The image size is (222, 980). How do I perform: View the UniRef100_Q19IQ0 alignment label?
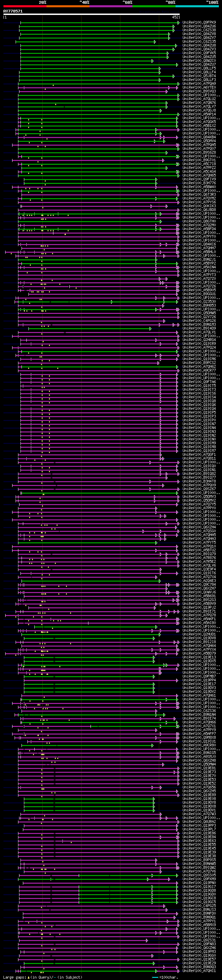coord(199,466)
